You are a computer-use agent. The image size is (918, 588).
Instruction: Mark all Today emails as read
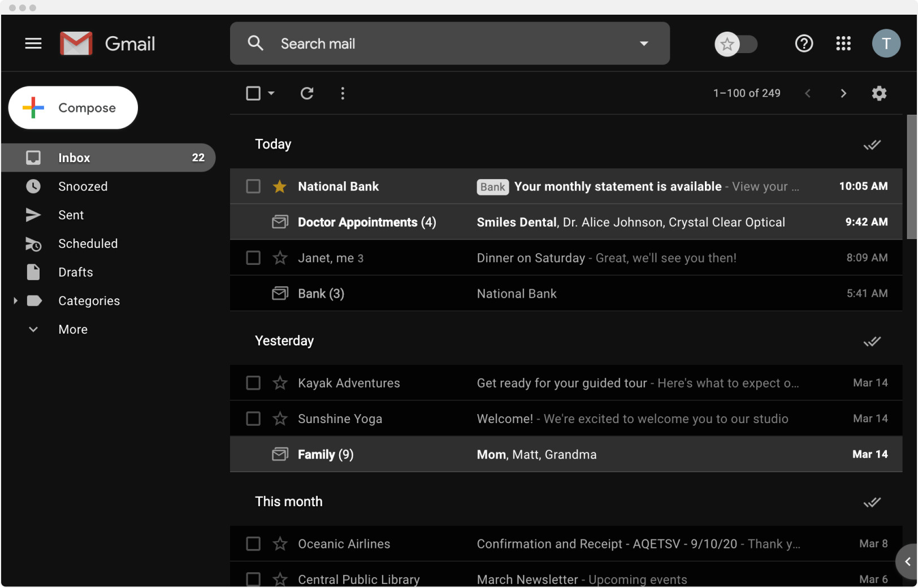872,145
